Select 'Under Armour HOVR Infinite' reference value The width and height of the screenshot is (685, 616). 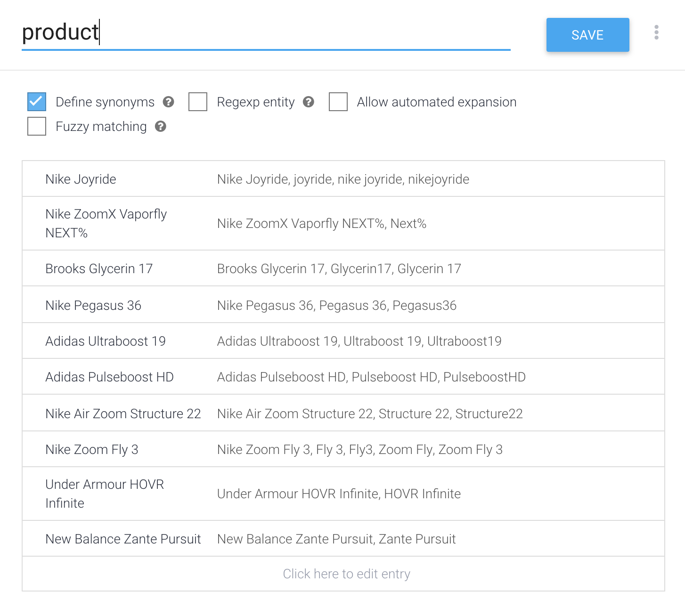[x=105, y=494]
